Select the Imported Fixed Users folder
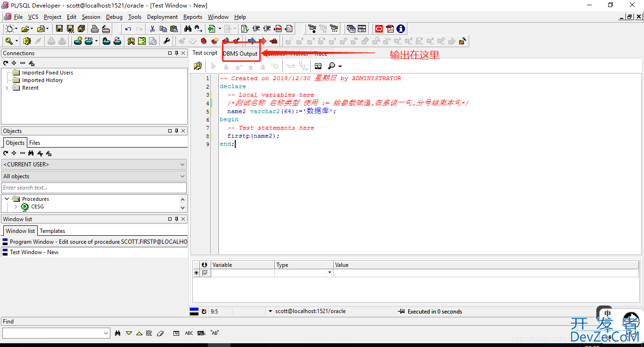The height and width of the screenshot is (347, 644). point(47,73)
